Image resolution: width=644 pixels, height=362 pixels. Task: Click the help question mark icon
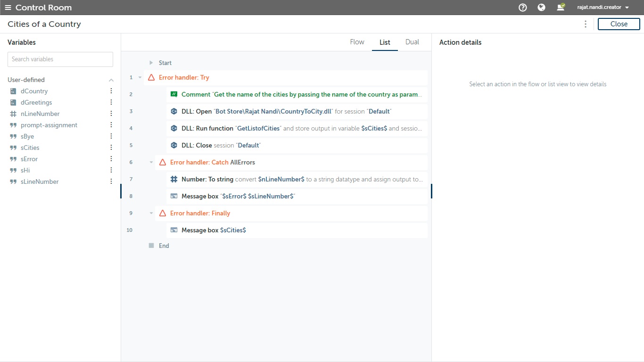click(x=522, y=8)
